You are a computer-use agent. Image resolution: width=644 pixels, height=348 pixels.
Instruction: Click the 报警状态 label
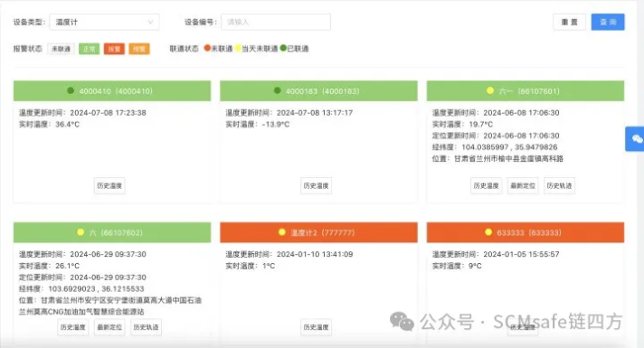coord(27,49)
